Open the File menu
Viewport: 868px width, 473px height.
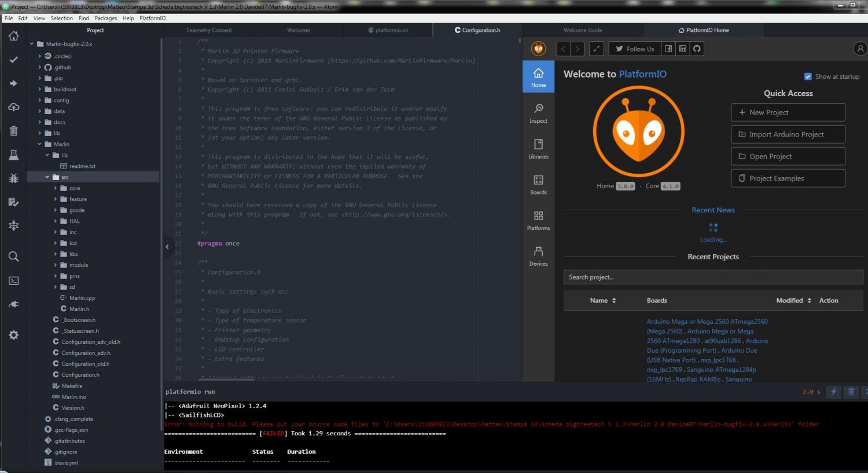(9, 18)
